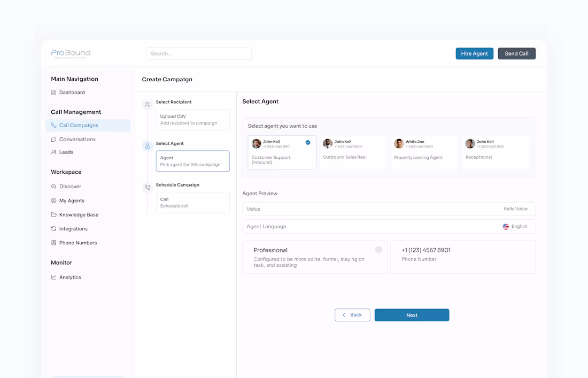Click the Select Agent step icon
Screen dimensions: 588x378
point(148,146)
